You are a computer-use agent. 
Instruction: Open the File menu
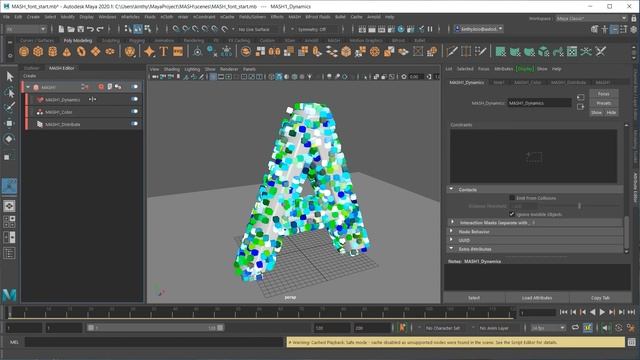7,17
